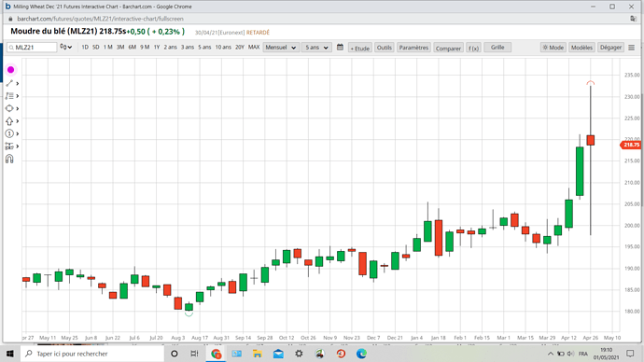
Task: Click the Taper ici pour rechercher box
Action: (92, 354)
